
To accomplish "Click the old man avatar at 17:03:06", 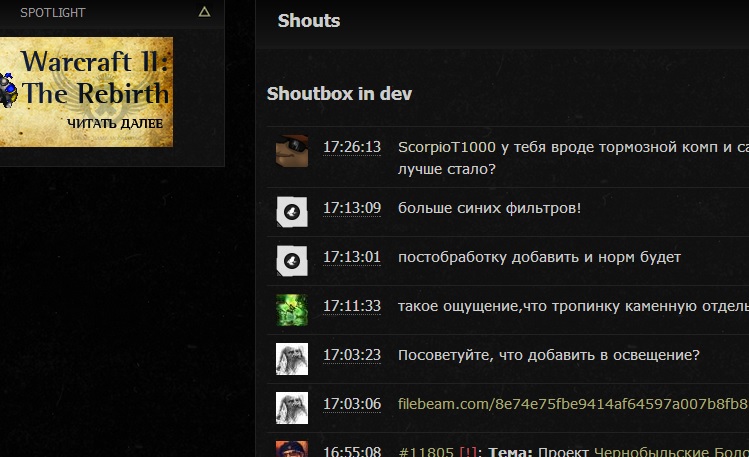I will click(x=292, y=408).
